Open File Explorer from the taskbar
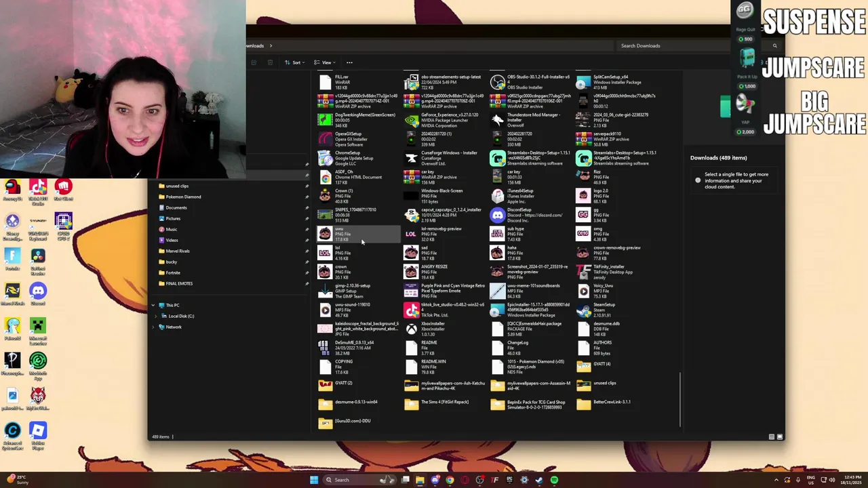This screenshot has width=868, height=488. pos(420,480)
